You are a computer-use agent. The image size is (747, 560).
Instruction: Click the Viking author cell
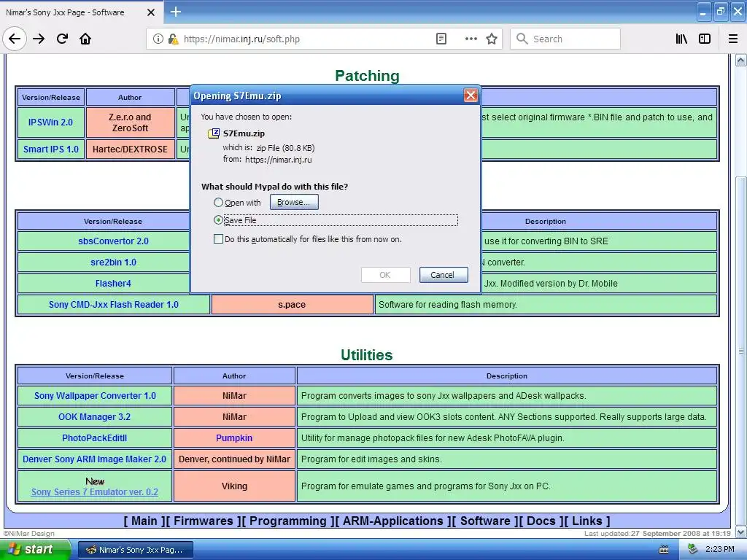(x=234, y=486)
